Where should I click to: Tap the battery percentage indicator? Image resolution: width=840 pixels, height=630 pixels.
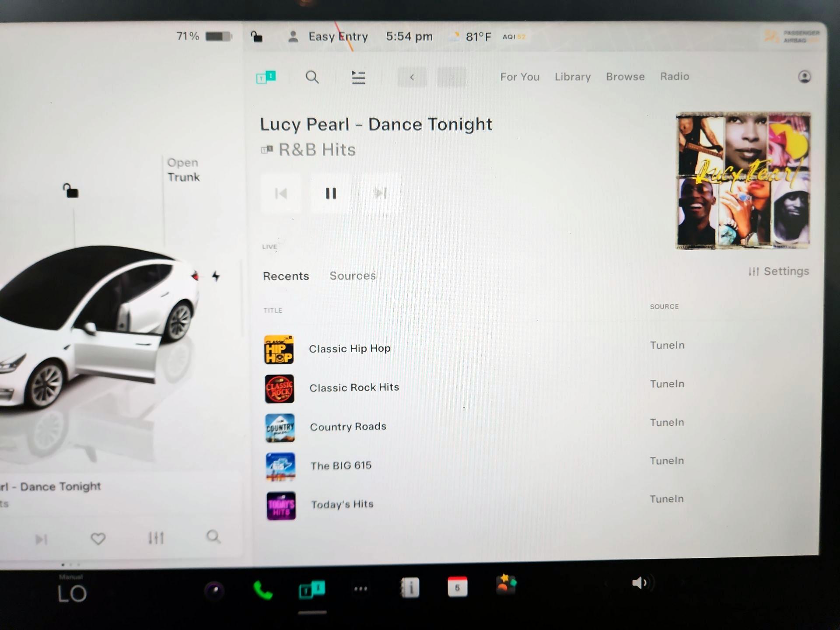pyautogui.click(x=204, y=36)
